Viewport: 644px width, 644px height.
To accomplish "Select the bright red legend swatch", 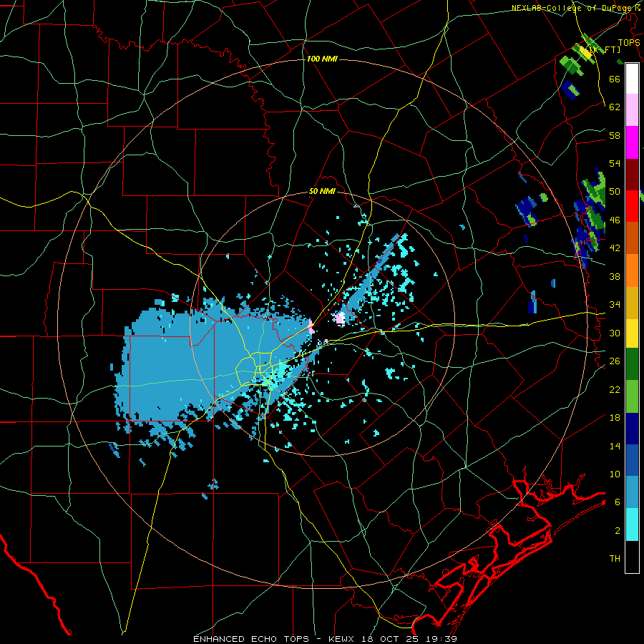I will 632,206.
